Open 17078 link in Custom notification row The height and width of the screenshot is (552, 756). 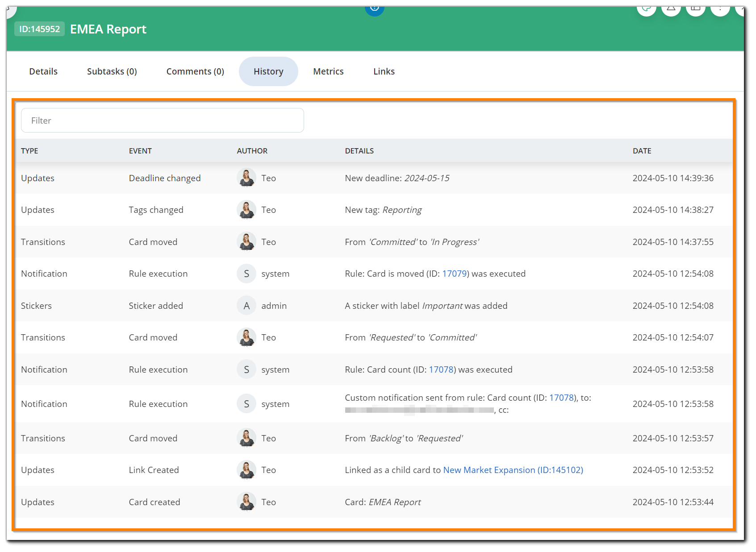point(561,398)
